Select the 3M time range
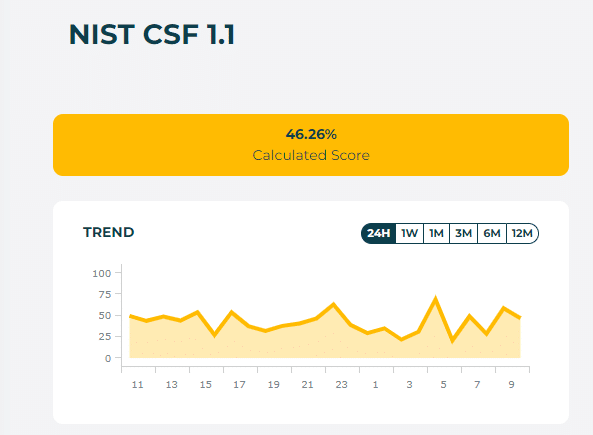Screen dimensions: 593x435 coord(463,233)
